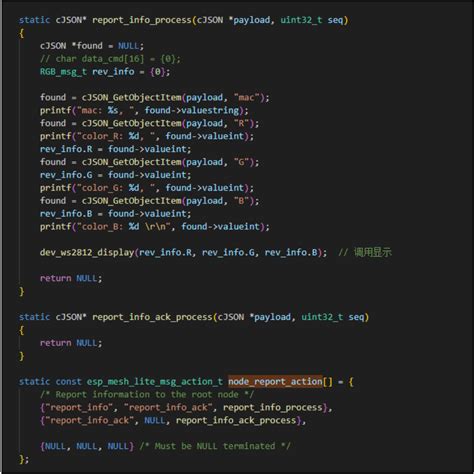Screen dimensions: 474x474
Task: Click the uint32_t type in report_info_process signature
Action: pos(301,20)
